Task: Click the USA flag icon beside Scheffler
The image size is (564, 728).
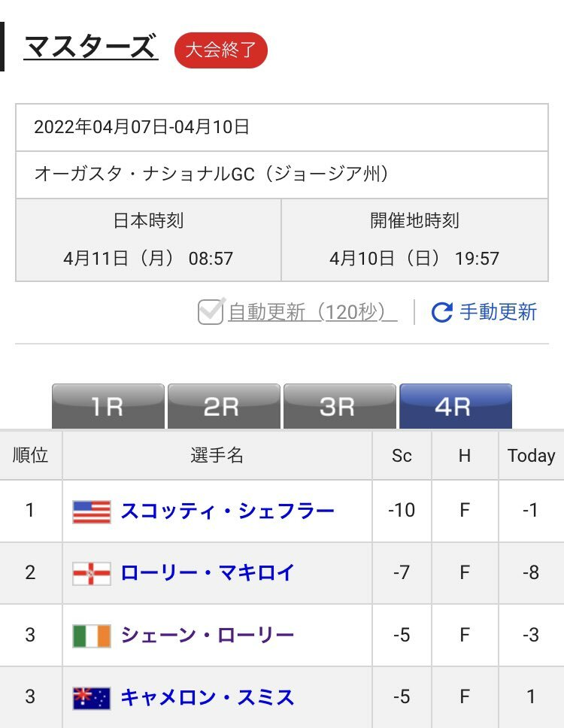Action: [92, 511]
